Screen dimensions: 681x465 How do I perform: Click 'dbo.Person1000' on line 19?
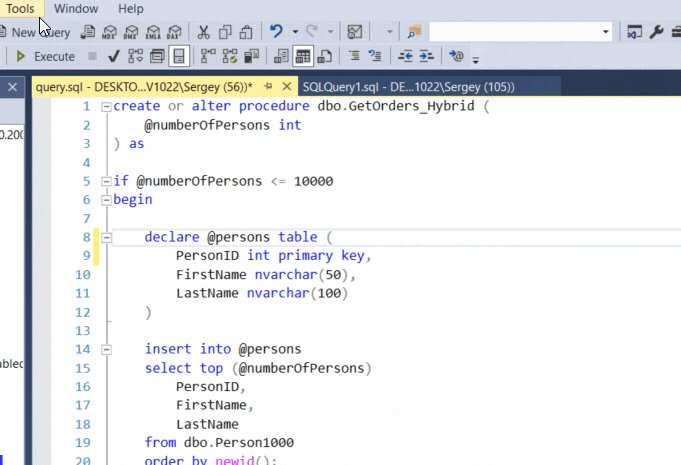[239, 442]
